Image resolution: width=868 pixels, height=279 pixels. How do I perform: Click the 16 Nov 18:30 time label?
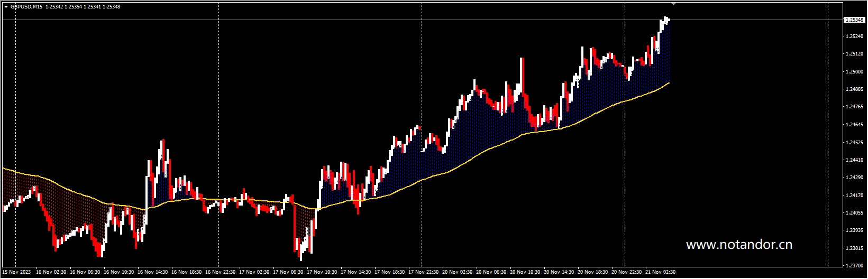tap(187, 273)
